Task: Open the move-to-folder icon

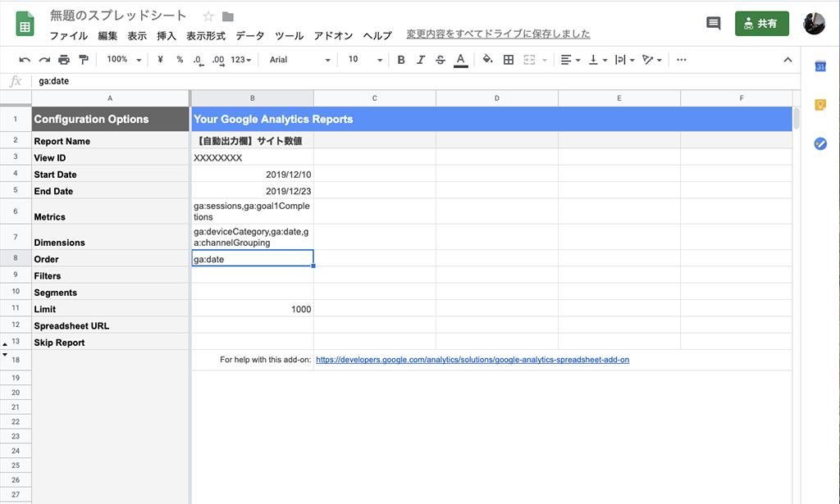Action: 228,16
